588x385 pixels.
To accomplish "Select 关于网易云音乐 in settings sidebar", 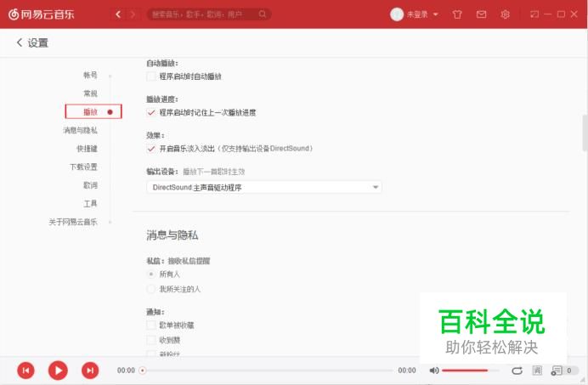I will click(x=73, y=222).
